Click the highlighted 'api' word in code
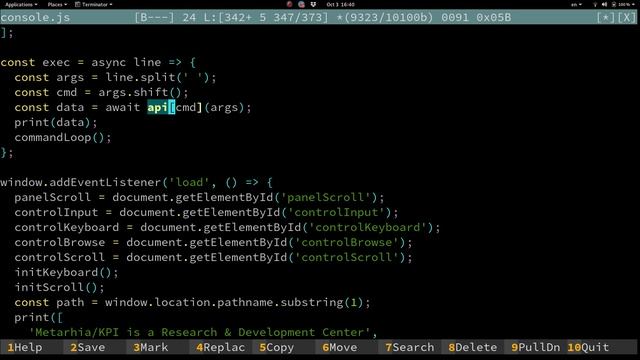The height and width of the screenshot is (360, 640). click(158, 108)
